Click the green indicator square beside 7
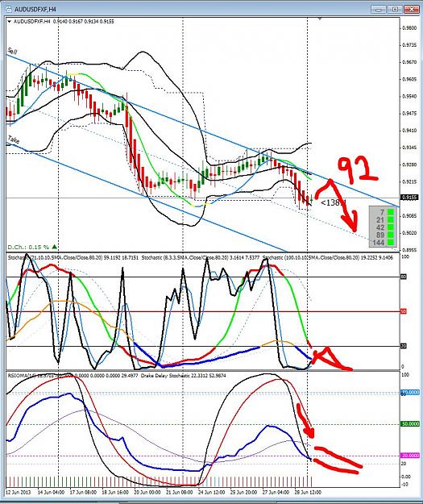This screenshot has height=504, width=423. point(390,212)
